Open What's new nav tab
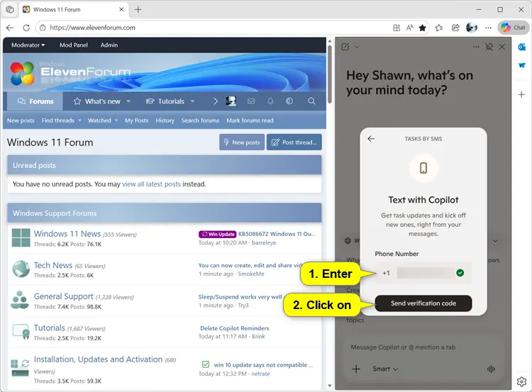Viewport: 532px width, 392px height. click(x=97, y=101)
